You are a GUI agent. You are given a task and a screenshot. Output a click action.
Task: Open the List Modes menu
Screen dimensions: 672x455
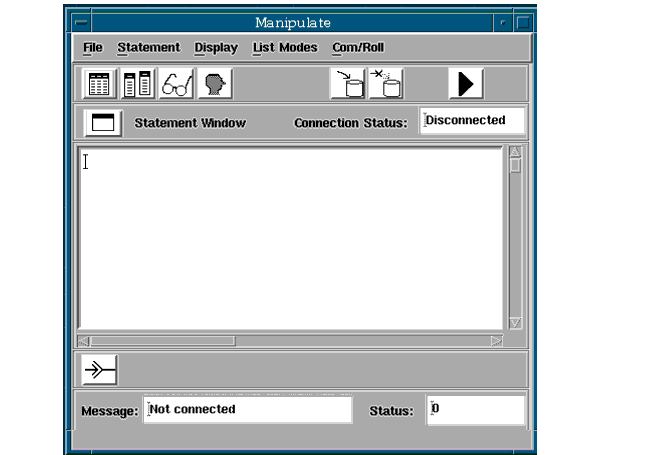click(285, 47)
